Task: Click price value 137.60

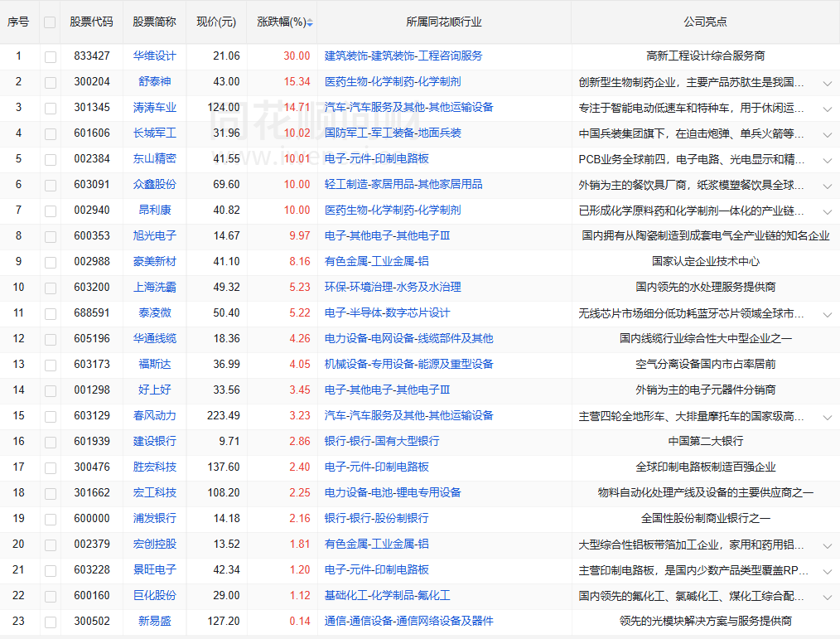Action: coord(224,467)
